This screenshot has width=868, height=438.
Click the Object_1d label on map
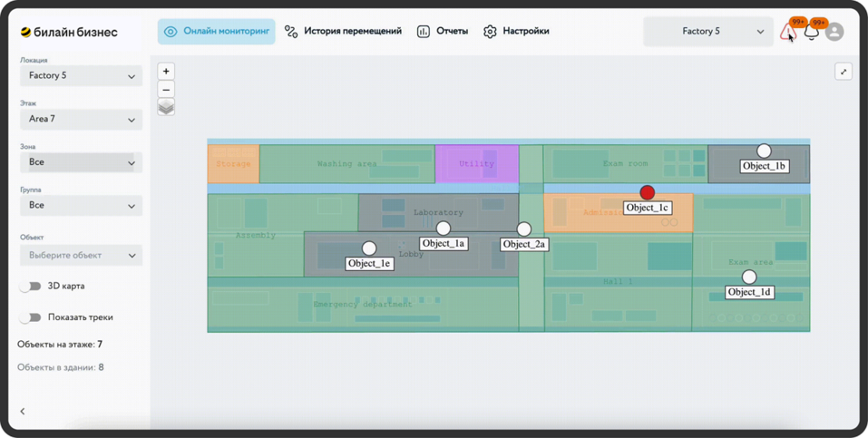click(749, 292)
